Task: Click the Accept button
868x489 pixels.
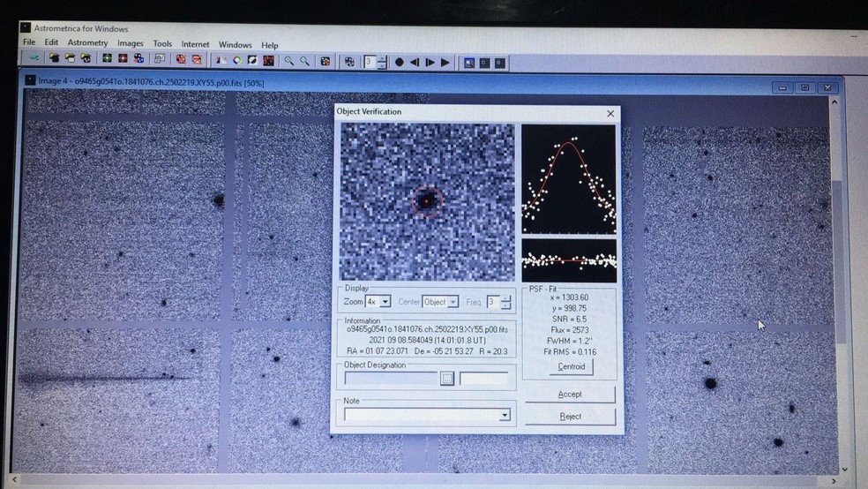Action: coord(570,394)
